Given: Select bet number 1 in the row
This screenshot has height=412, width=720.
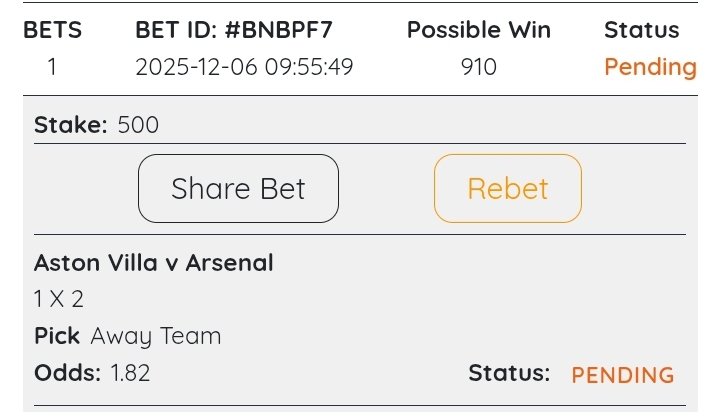Looking at the screenshot, I should coord(51,68).
